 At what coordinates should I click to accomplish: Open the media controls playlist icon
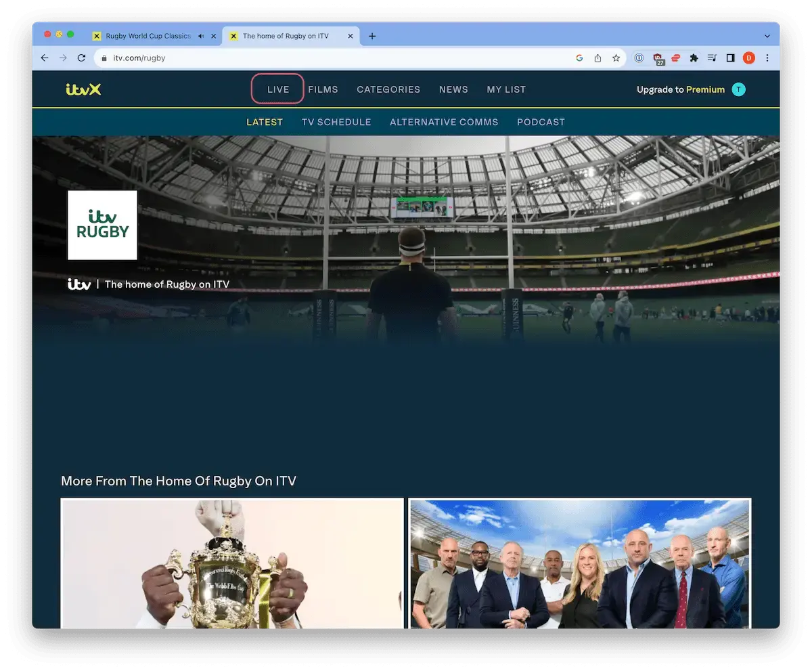(x=712, y=58)
